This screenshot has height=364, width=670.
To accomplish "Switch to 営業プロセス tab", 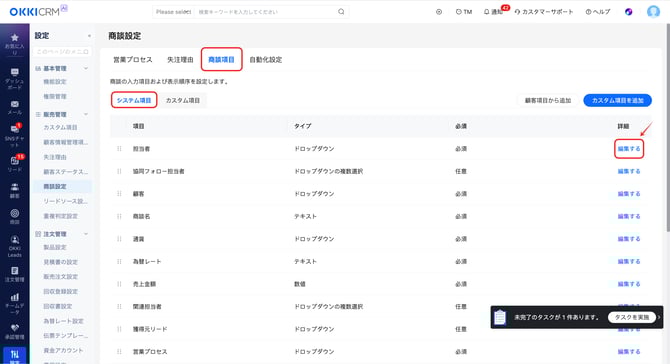I will [x=132, y=59].
